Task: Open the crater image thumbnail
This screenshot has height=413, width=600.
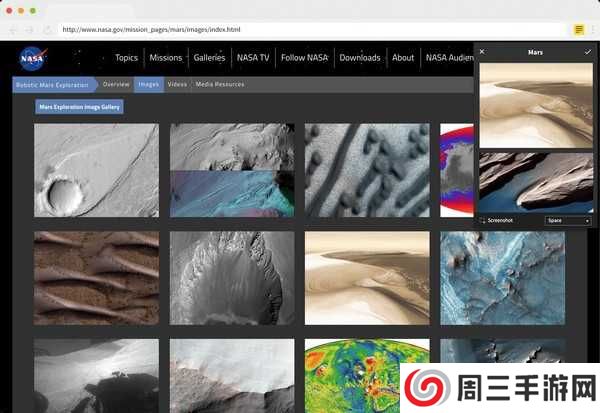Action: 96,171
